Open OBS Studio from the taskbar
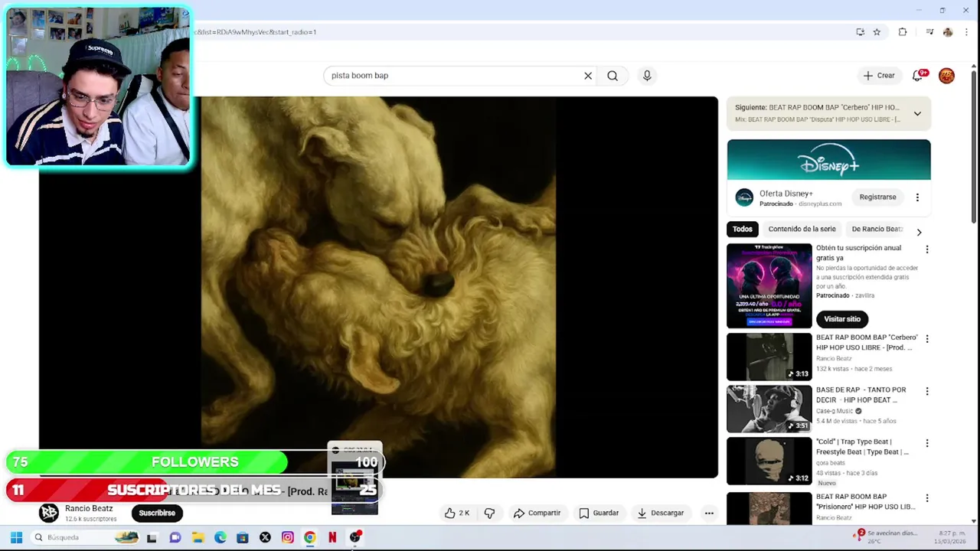This screenshot has height=551, width=980. pos(355,538)
